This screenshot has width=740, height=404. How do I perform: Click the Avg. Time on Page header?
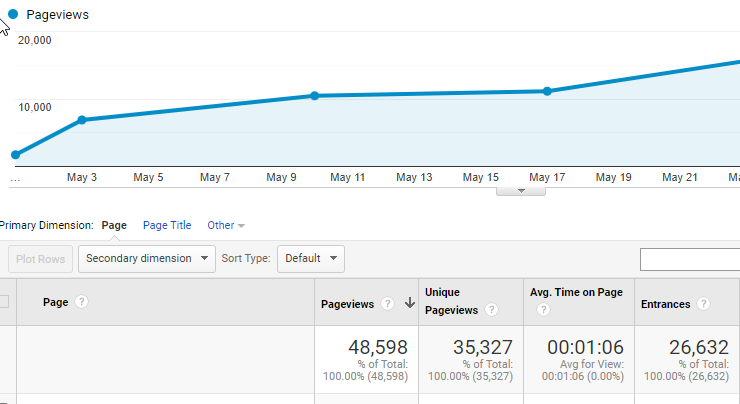click(576, 293)
